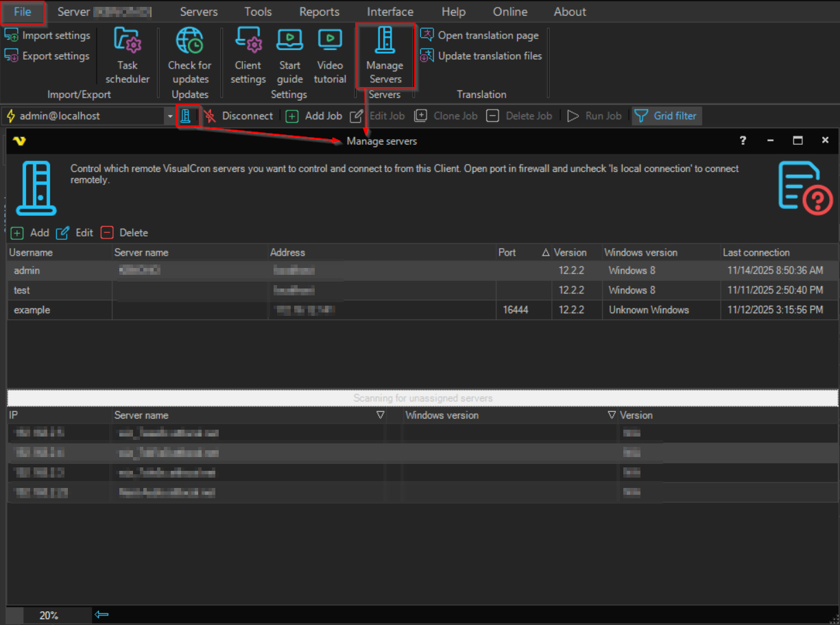Click the scanning progress bar
The width and height of the screenshot is (840, 625).
coord(422,398)
